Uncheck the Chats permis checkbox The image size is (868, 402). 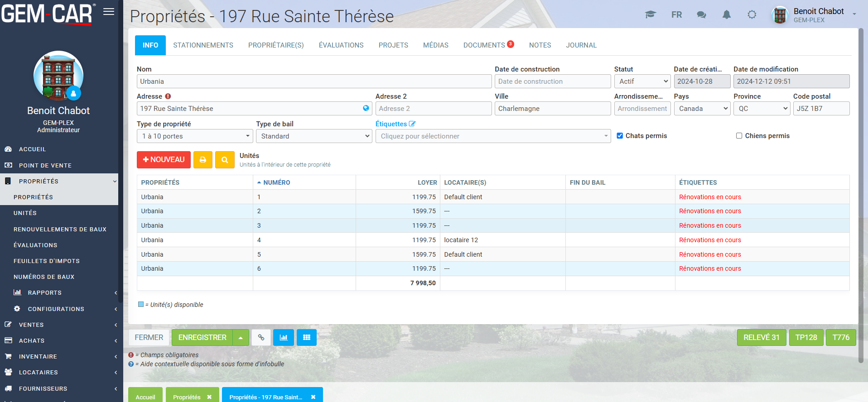(x=620, y=136)
